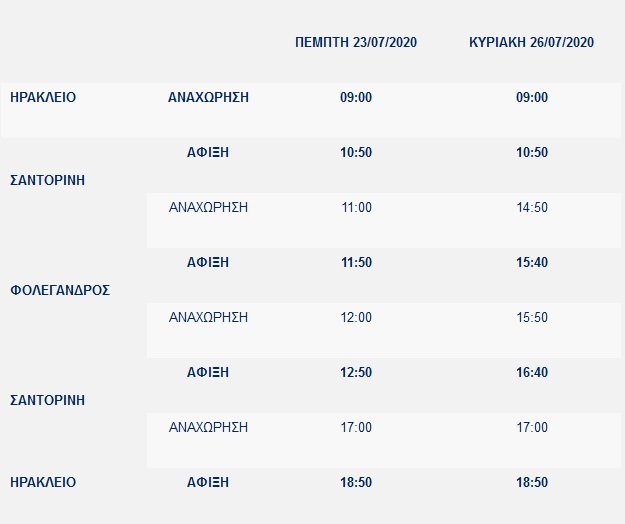
Task: Click Sunday's 09:00 departure from ΗΡΑΚΛΕΙΟ
Action: click(x=532, y=98)
